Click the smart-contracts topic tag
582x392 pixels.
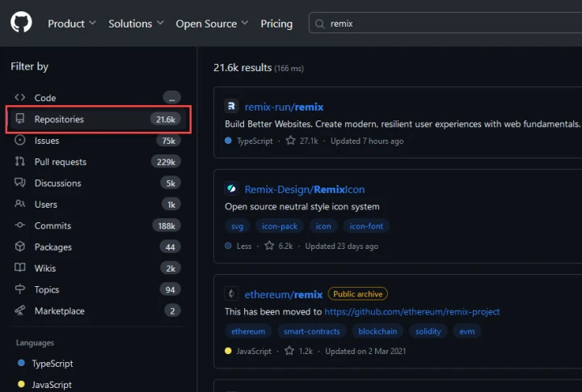pyautogui.click(x=312, y=331)
